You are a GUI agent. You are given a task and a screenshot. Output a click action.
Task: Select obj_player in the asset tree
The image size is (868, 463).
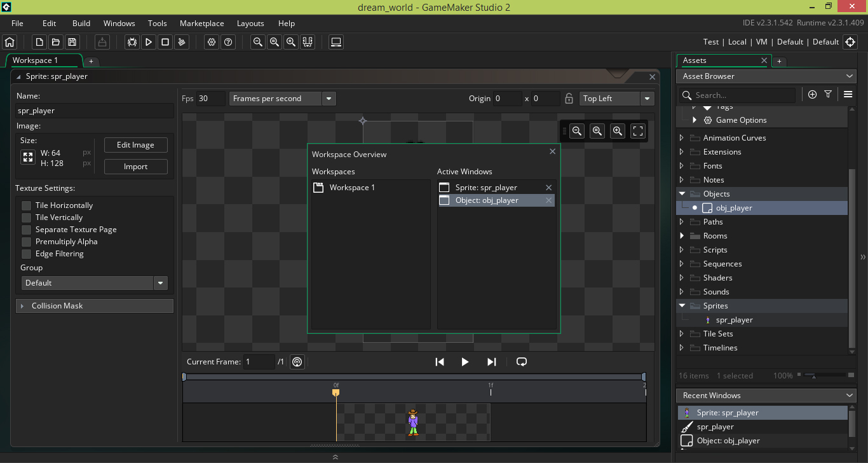point(761,208)
